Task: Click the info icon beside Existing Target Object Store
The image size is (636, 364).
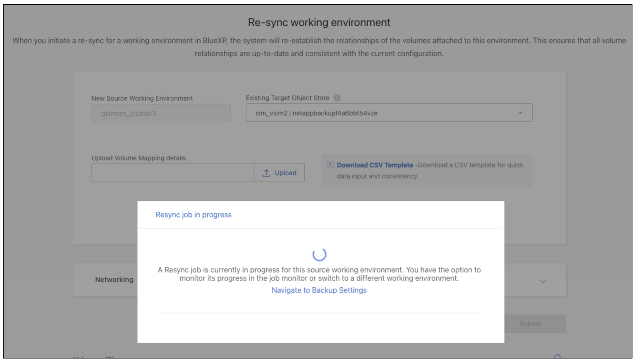Action: [x=337, y=98]
